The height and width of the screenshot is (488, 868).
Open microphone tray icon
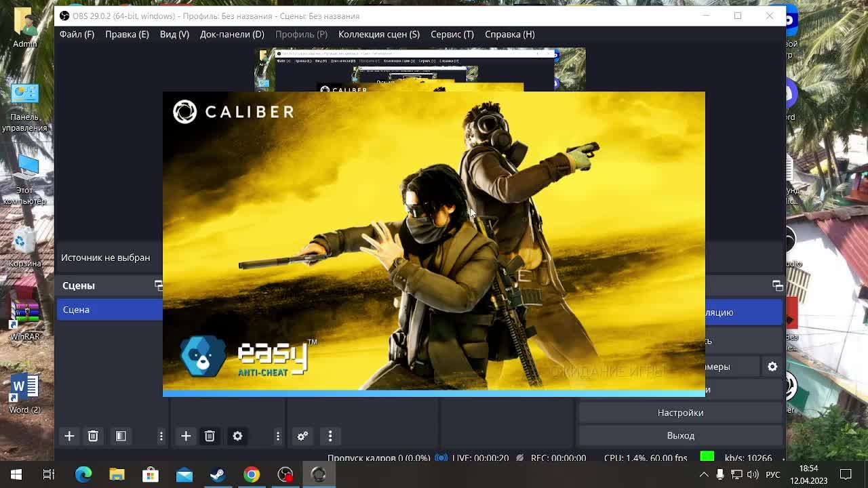[720, 474]
